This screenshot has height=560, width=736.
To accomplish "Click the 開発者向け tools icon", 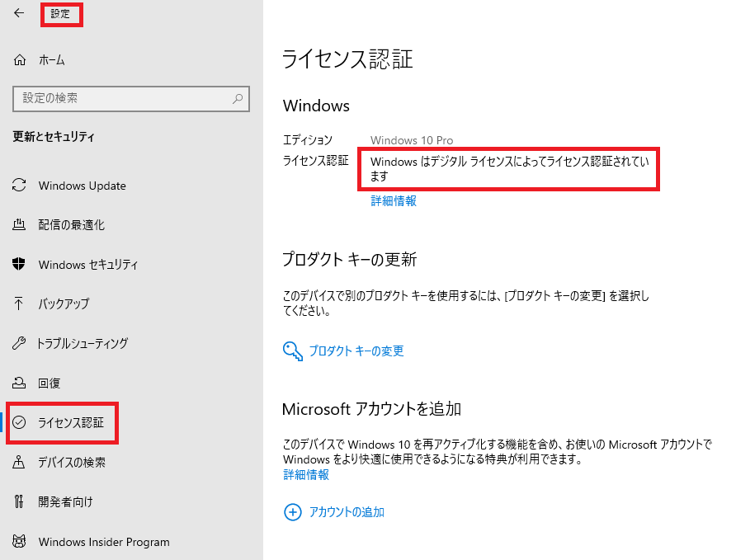I will [x=19, y=501].
